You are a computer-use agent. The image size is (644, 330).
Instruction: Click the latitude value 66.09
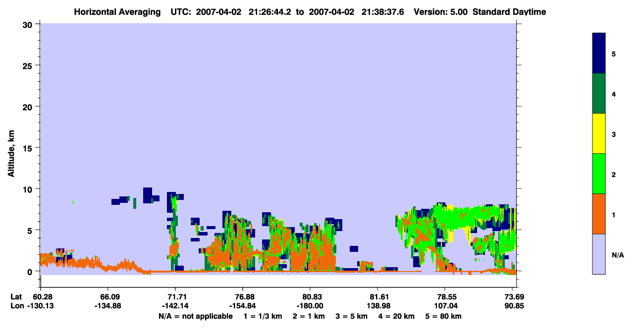pos(107,297)
